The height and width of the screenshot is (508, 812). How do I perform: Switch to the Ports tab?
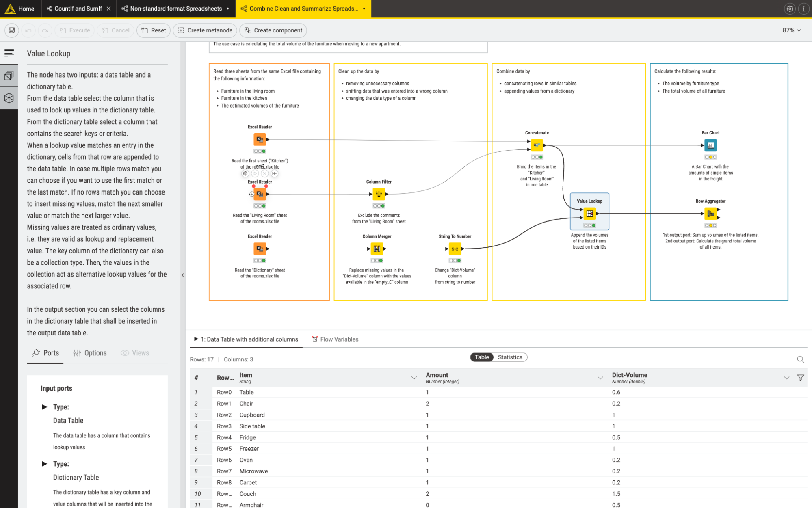pos(45,353)
